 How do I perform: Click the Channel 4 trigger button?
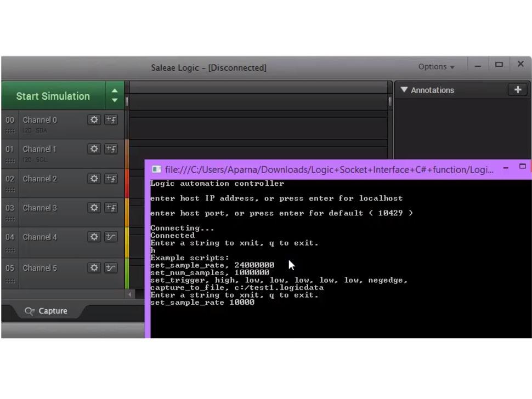pyautogui.click(x=111, y=237)
